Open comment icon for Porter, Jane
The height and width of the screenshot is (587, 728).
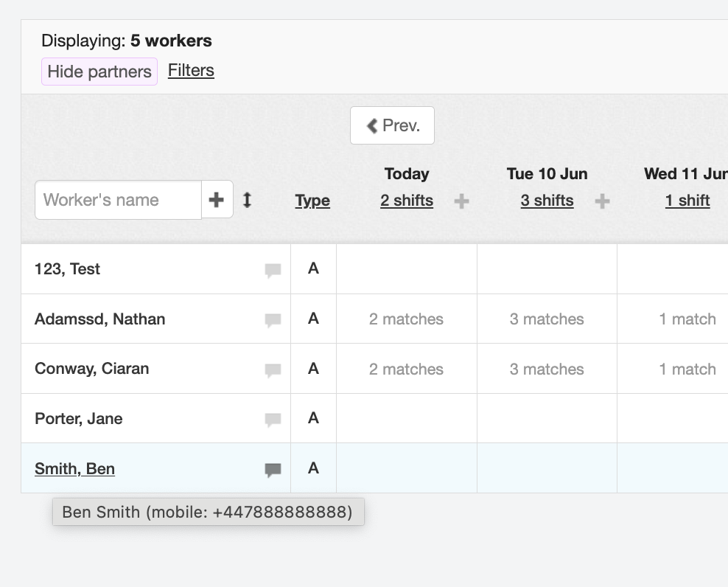pyautogui.click(x=273, y=420)
